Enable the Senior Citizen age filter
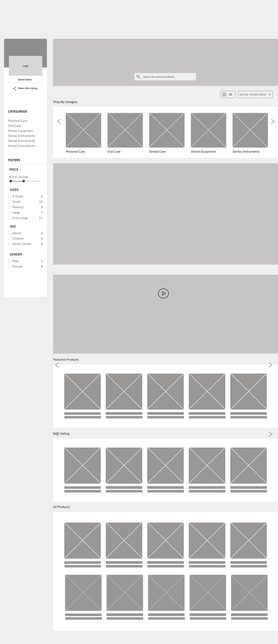Screen dimensions: 278x644 (x=10, y=244)
